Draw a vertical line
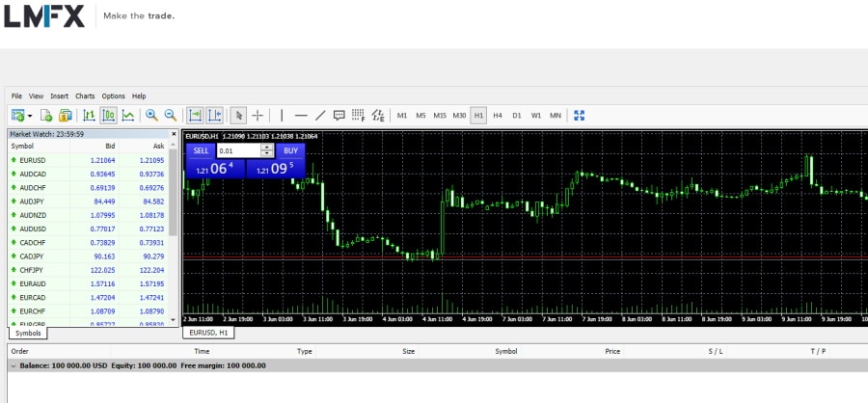Image resolution: width=868 pixels, height=403 pixels. point(282,115)
